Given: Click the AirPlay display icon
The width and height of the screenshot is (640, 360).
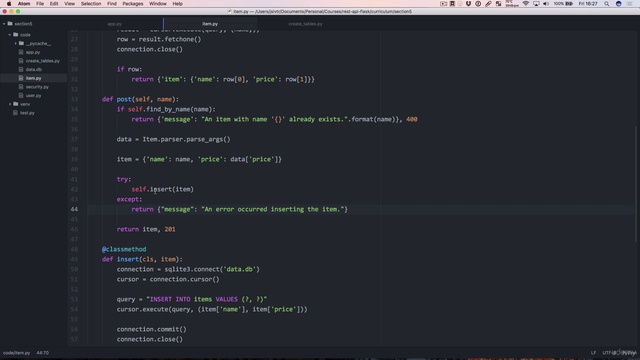Looking at the screenshot, I should coord(536,4).
